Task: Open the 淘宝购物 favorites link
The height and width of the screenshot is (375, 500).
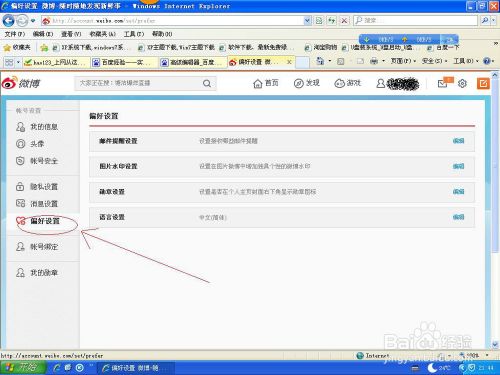Action: (x=321, y=48)
